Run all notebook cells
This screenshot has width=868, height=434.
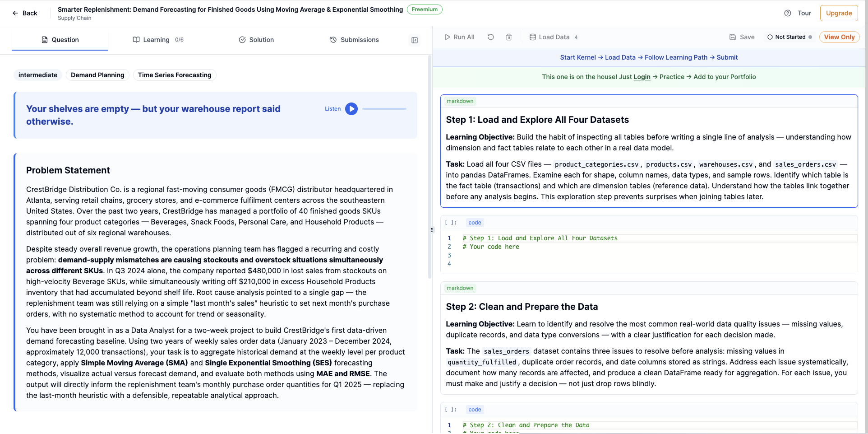tap(460, 37)
